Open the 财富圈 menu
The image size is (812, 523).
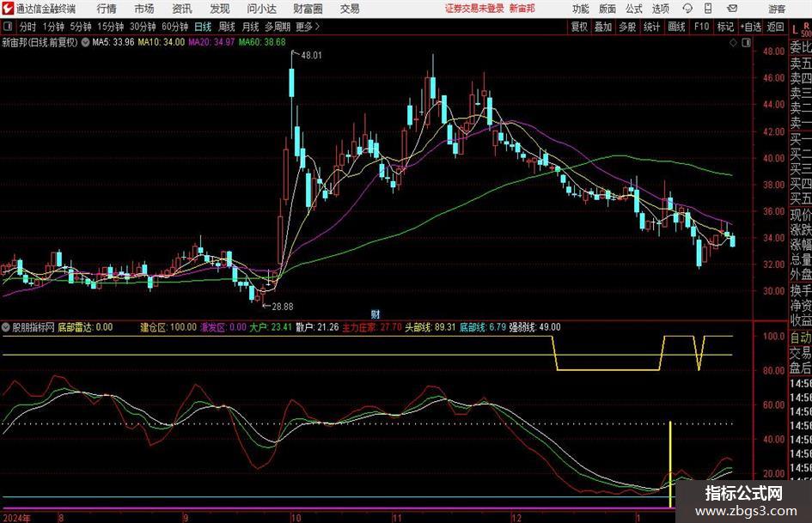(x=308, y=9)
